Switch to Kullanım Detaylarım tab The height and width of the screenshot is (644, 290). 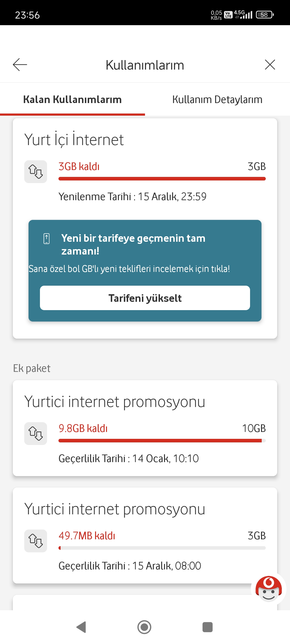point(217,99)
